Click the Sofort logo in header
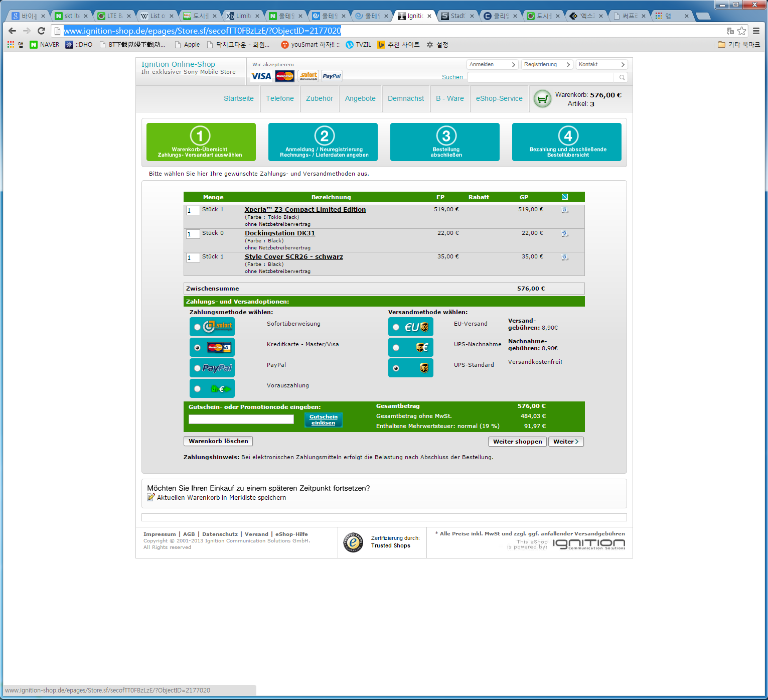The height and width of the screenshot is (700, 768). 309,76
